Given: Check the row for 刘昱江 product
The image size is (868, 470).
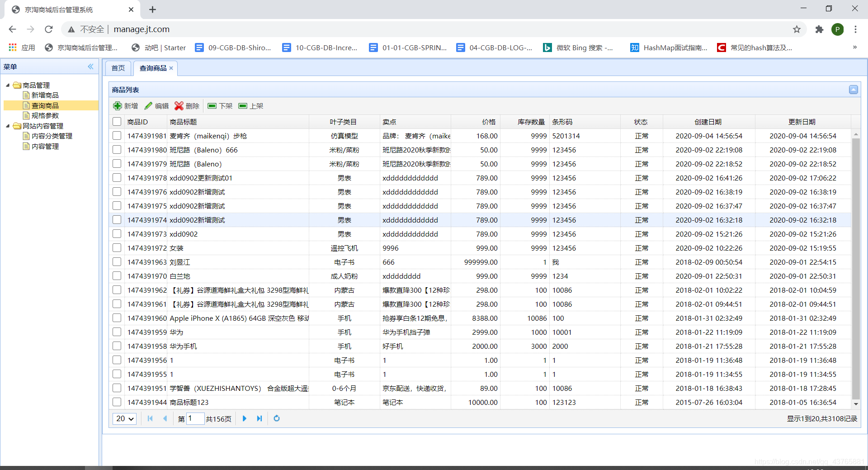Looking at the screenshot, I should click(x=117, y=262).
